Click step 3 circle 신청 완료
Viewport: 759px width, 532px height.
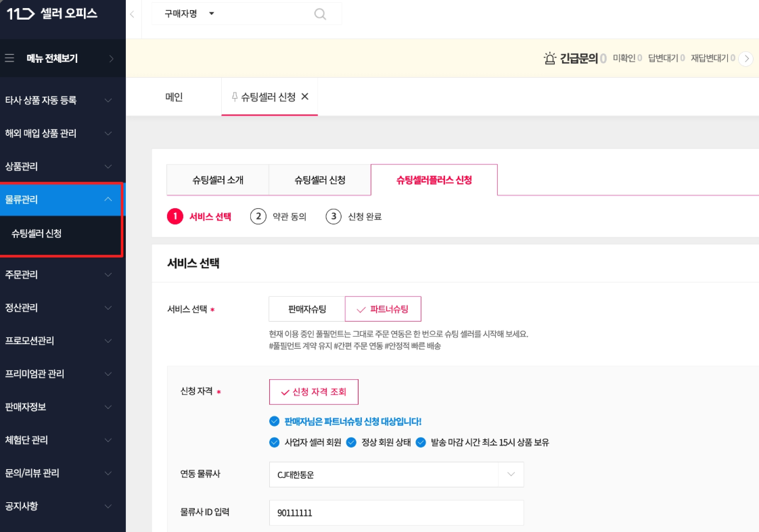click(x=333, y=216)
